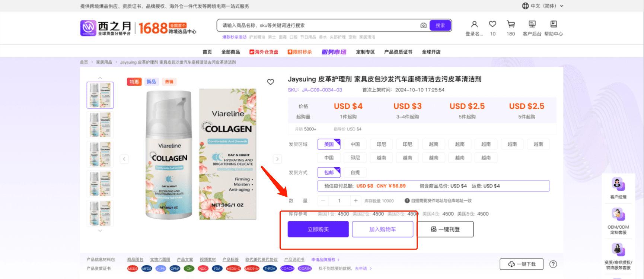Click the 立即购买 buy now button
The image size is (644, 279).
click(x=318, y=229)
